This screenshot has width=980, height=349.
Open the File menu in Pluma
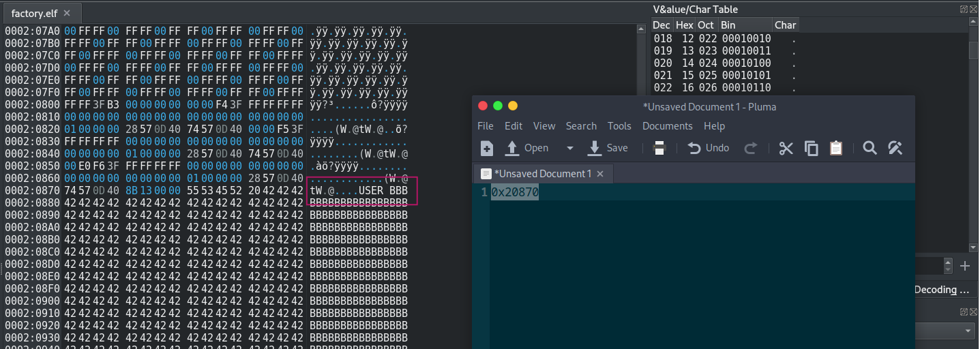click(x=486, y=126)
